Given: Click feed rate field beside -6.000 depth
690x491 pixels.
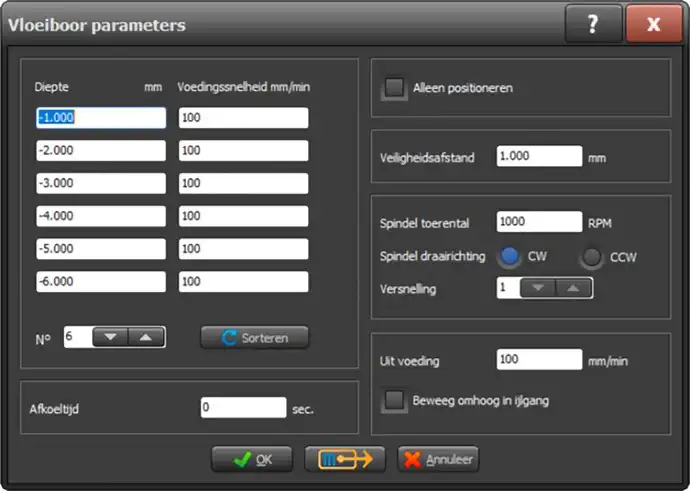Looking at the screenshot, I should (243, 282).
